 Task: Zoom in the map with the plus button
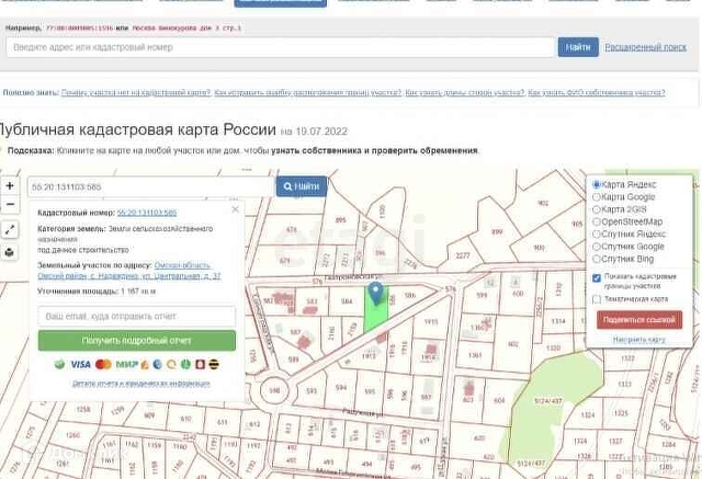[x=10, y=186]
